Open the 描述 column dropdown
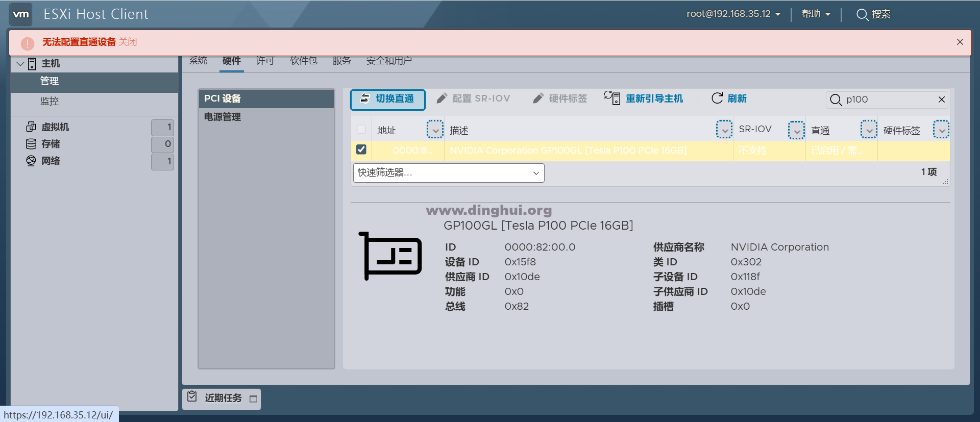 (x=724, y=130)
